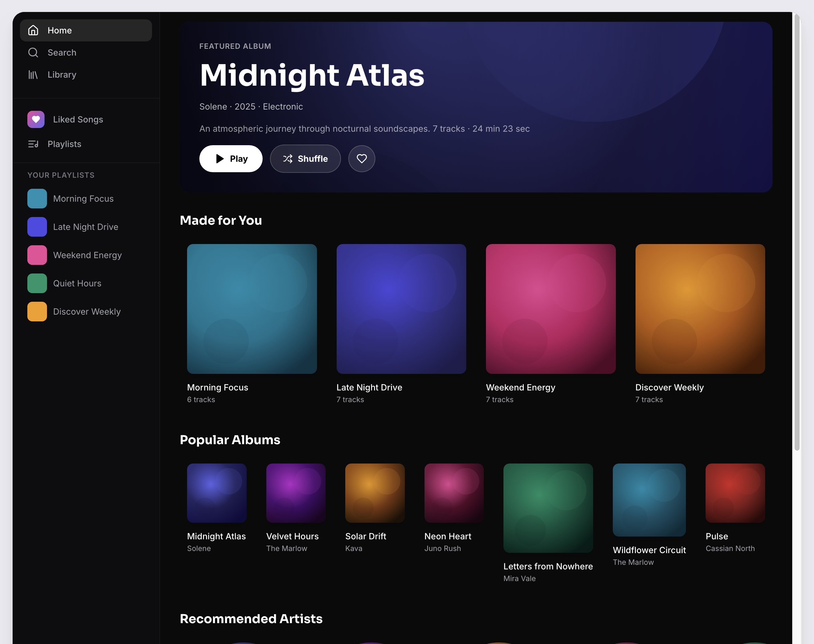Play the Midnight Atlas featured album
This screenshot has width=814, height=644.
(x=231, y=159)
